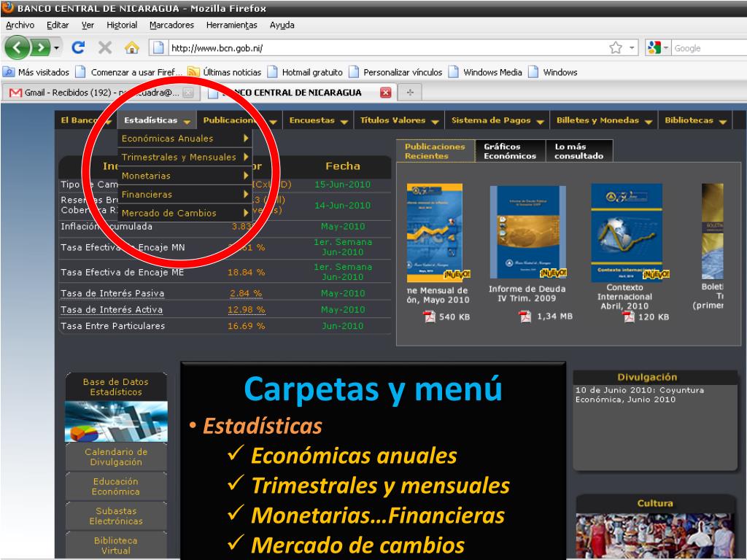Open Últimas noticias feed bookmark

click(225, 72)
